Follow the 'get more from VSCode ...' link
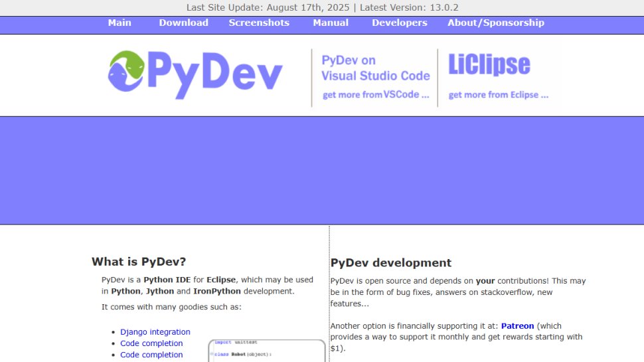The image size is (644, 362). 375,95
